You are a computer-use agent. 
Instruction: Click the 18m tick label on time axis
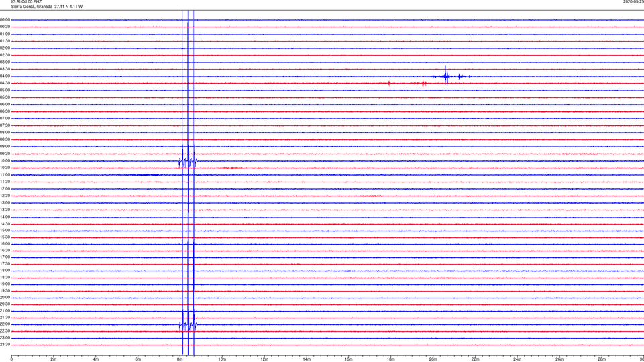[391, 359]
